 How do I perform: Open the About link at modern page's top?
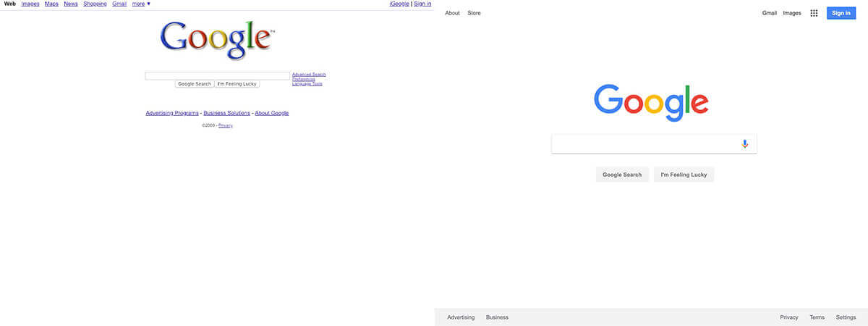click(x=452, y=13)
